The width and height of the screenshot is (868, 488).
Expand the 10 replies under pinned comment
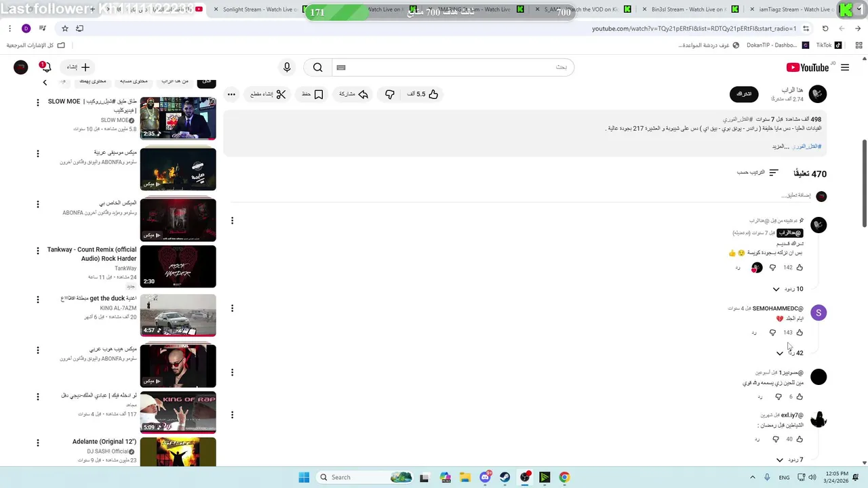pos(788,289)
